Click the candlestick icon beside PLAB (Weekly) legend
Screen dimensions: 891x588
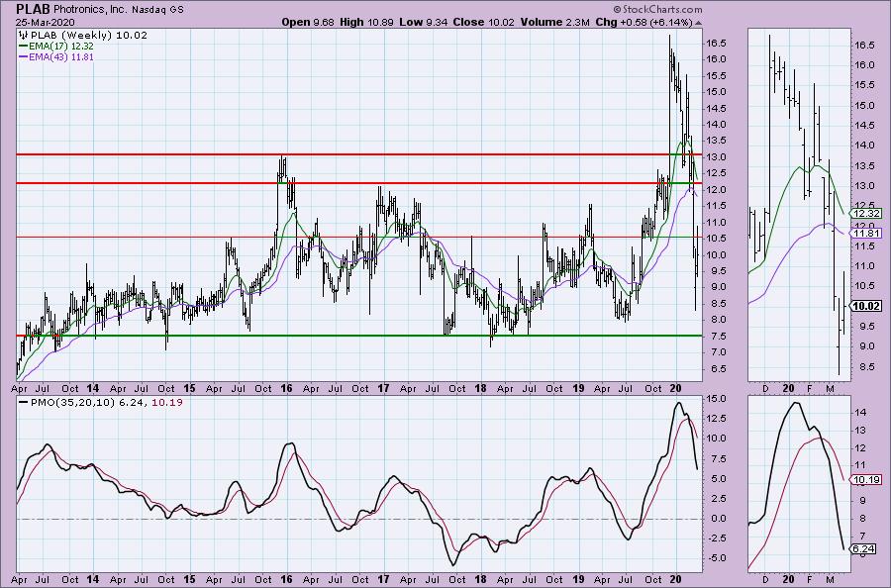click(24, 36)
